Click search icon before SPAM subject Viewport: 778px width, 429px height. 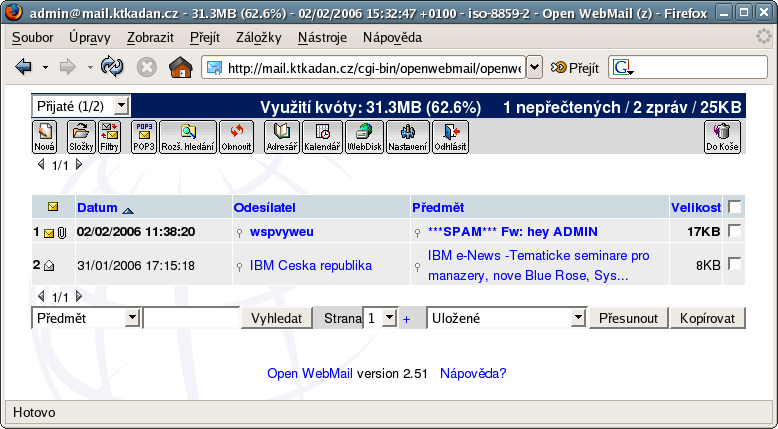(417, 233)
